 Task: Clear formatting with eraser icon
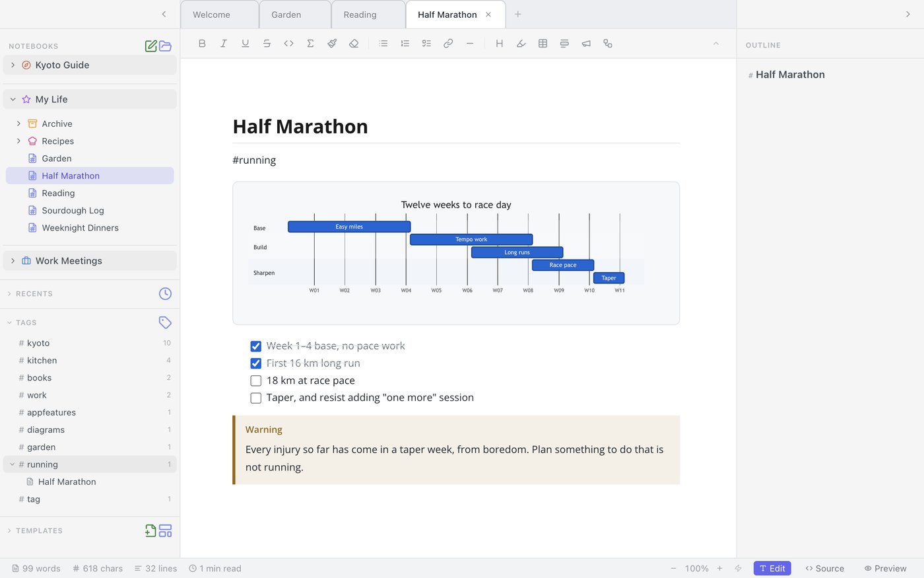point(354,44)
